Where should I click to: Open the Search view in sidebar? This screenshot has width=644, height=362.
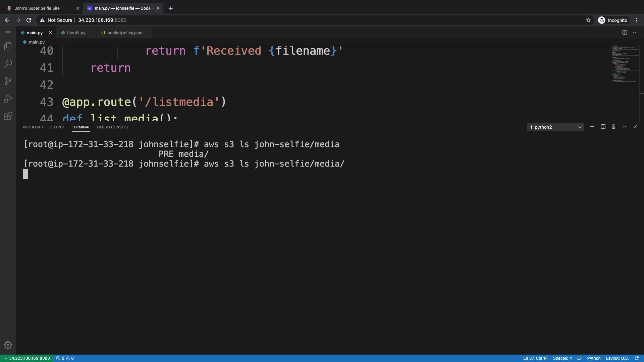point(8,64)
